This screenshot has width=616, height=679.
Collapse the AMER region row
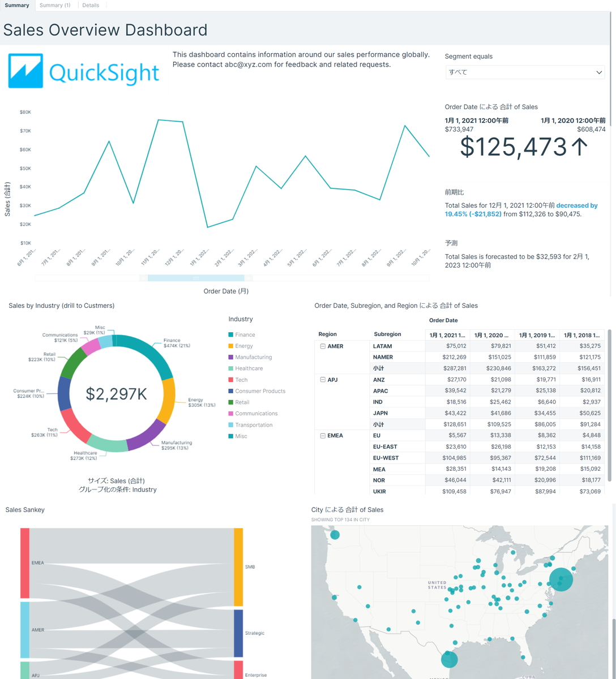323,346
